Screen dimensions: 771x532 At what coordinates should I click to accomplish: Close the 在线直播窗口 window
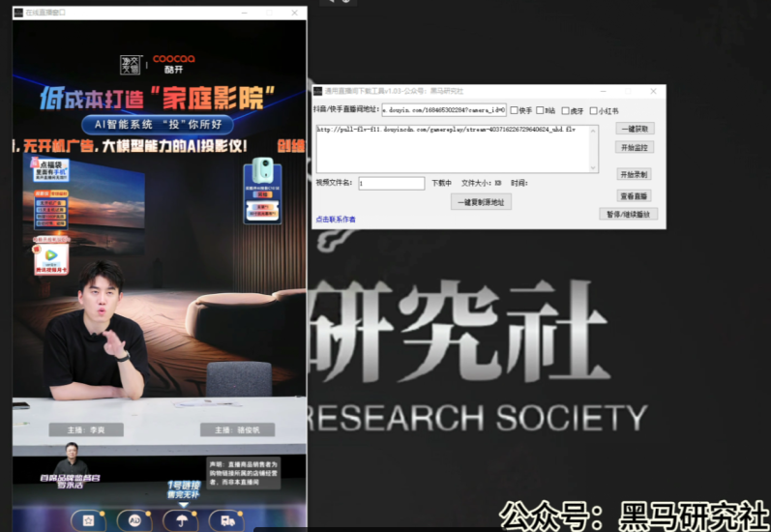(294, 13)
